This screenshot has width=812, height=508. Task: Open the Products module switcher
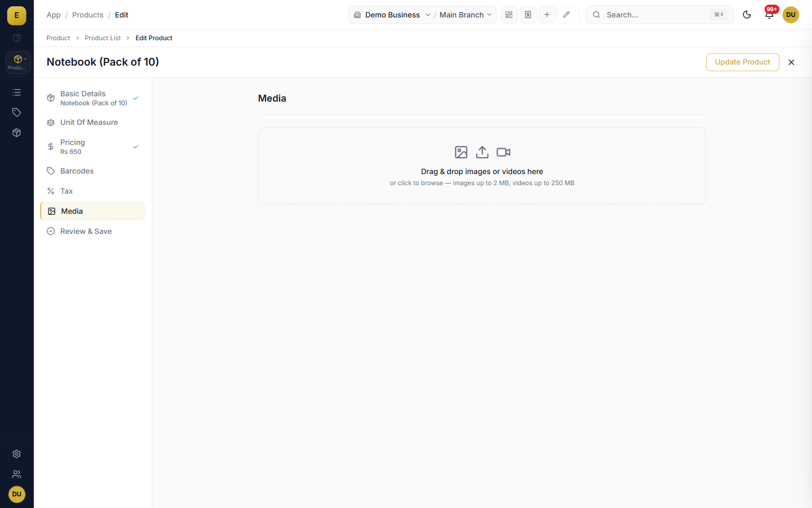(x=17, y=62)
